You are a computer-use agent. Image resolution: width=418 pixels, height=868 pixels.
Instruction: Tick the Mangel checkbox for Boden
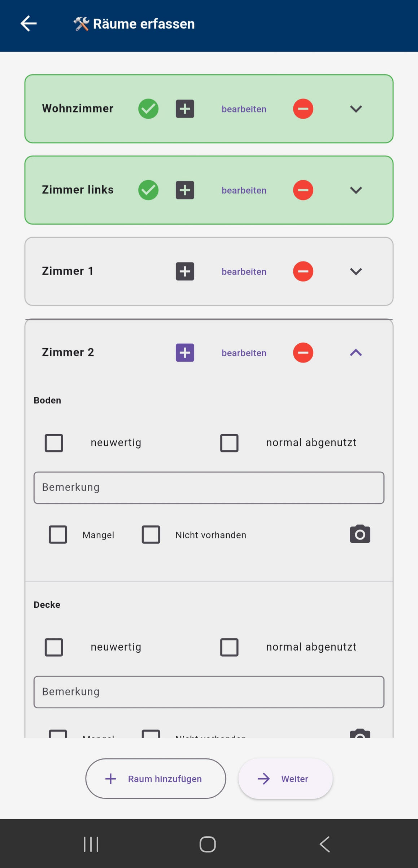click(x=58, y=534)
